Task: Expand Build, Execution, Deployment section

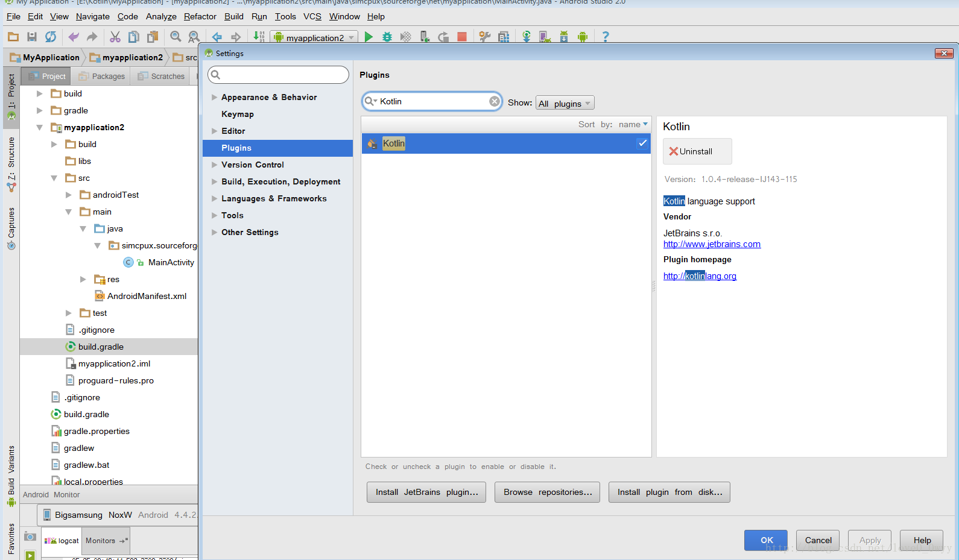Action: 214,181
